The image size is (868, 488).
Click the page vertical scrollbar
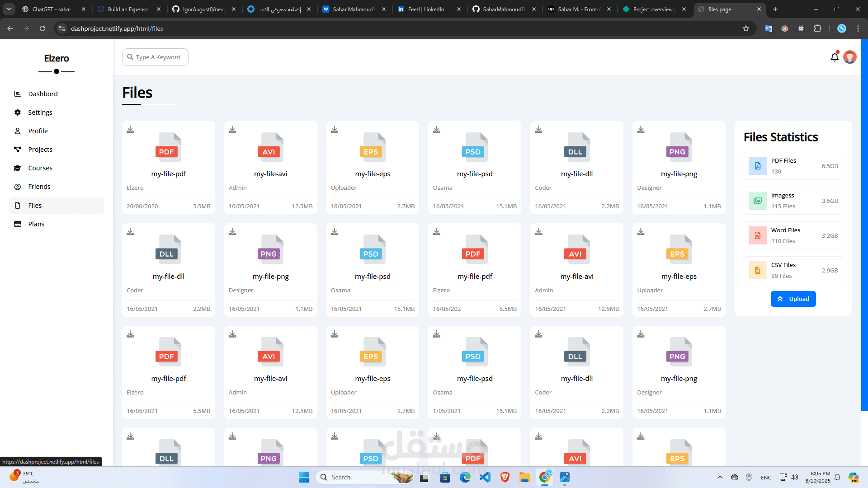(864, 226)
